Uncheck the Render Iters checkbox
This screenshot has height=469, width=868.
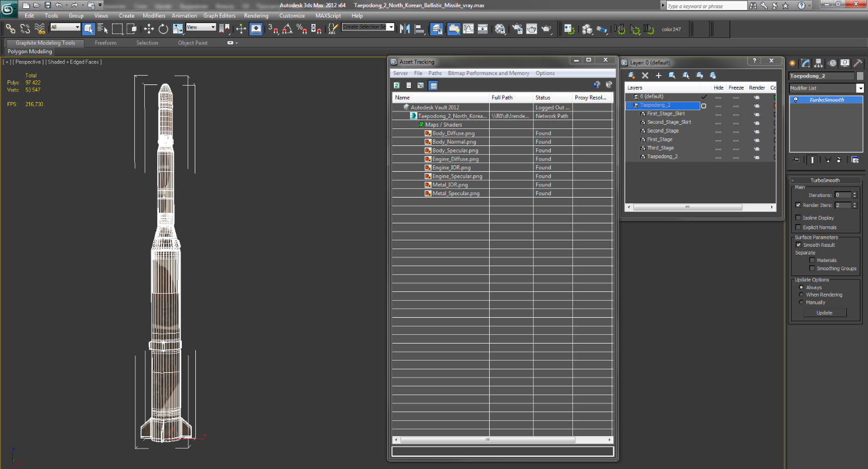pos(798,205)
